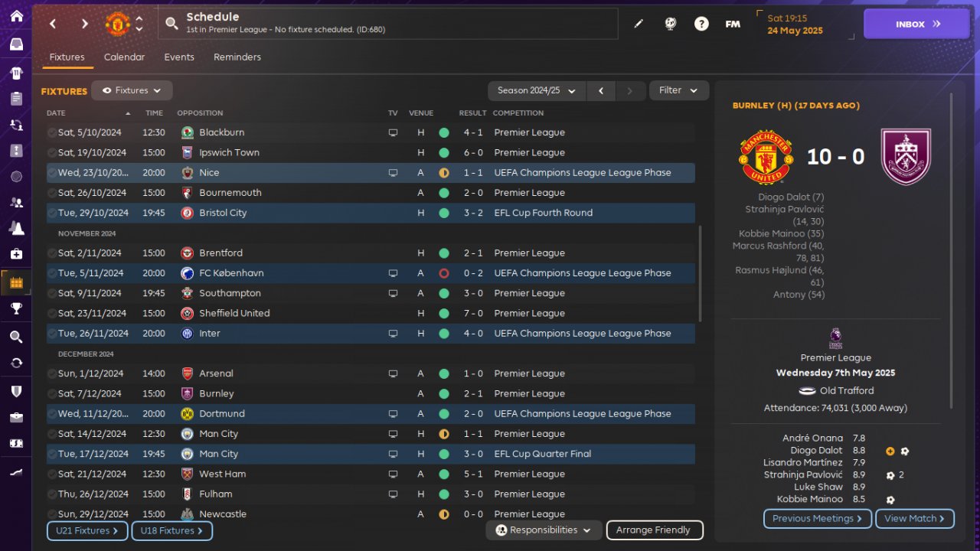Viewport: 980px width, 551px height.
Task: Switch to the Fixtures tab
Action: (67, 57)
